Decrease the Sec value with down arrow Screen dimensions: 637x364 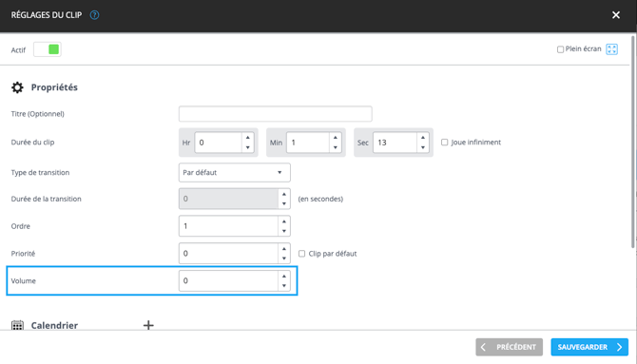pos(423,147)
